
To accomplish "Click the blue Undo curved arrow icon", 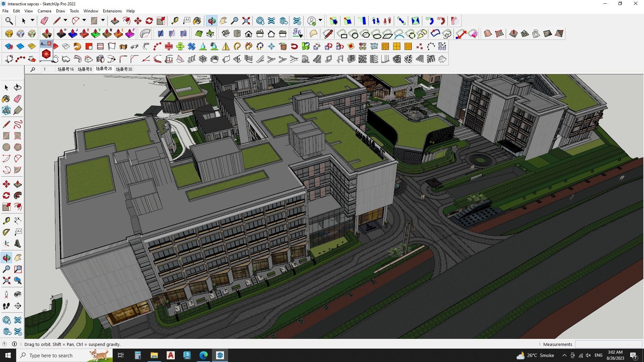I will click(430, 21).
